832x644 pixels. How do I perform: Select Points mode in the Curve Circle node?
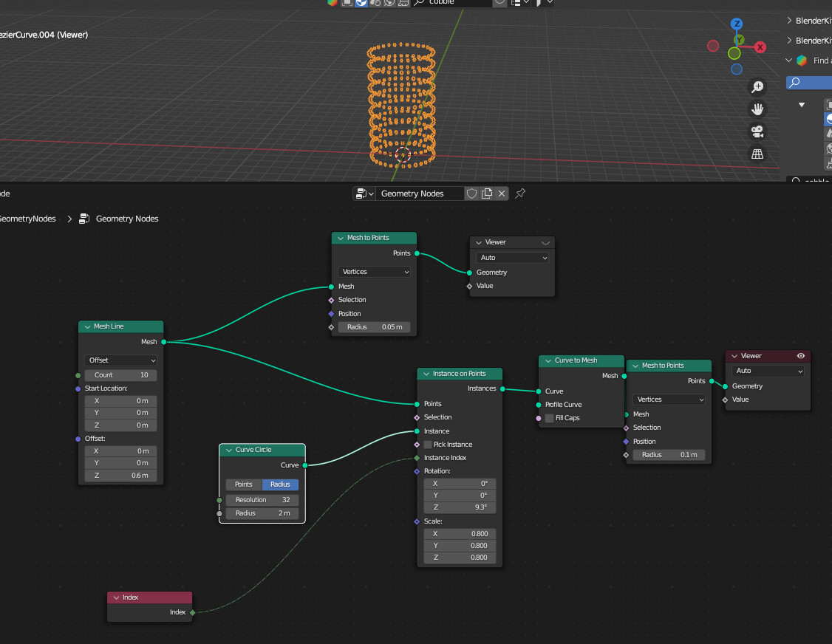243,484
